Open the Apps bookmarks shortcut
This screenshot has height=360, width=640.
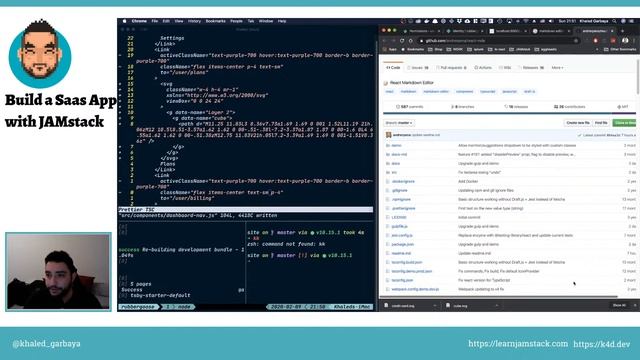click(391, 49)
